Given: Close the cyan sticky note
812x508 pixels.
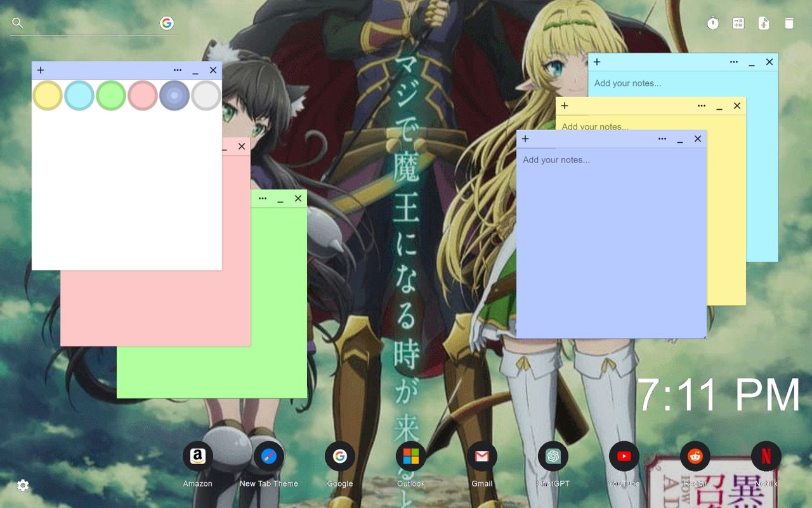Looking at the screenshot, I should click(x=769, y=62).
